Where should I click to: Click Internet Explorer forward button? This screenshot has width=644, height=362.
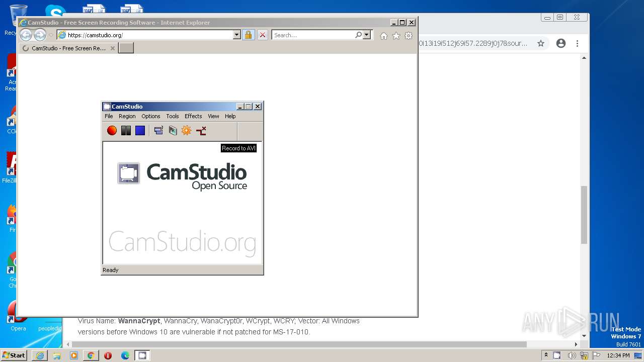pyautogui.click(x=40, y=35)
